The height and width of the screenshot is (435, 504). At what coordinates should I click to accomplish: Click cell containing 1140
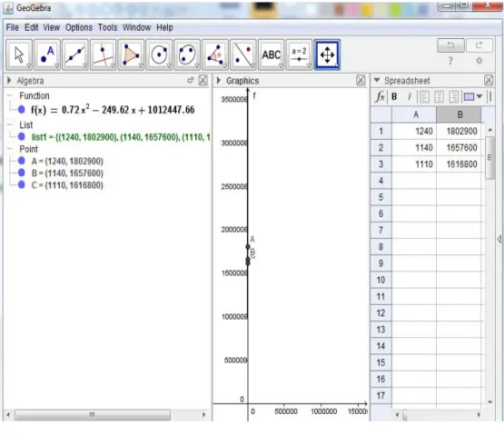(414, 147)
